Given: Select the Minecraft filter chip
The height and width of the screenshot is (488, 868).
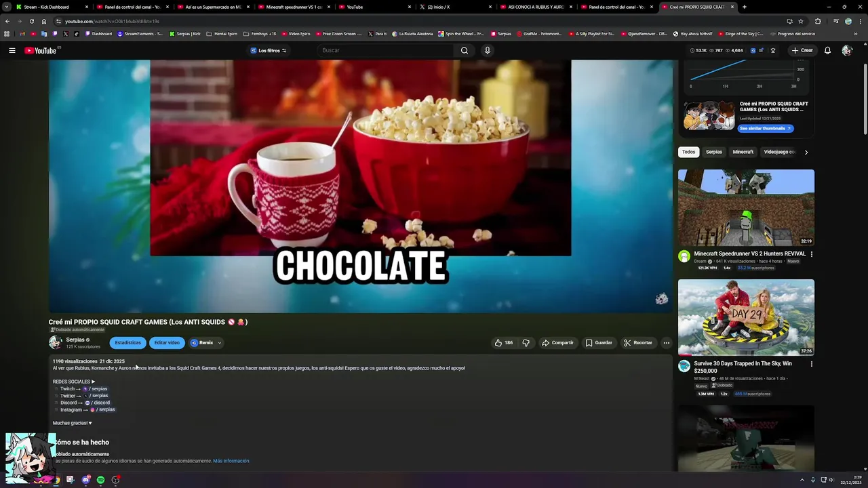Looking at the screenshot, I should 743,152.
